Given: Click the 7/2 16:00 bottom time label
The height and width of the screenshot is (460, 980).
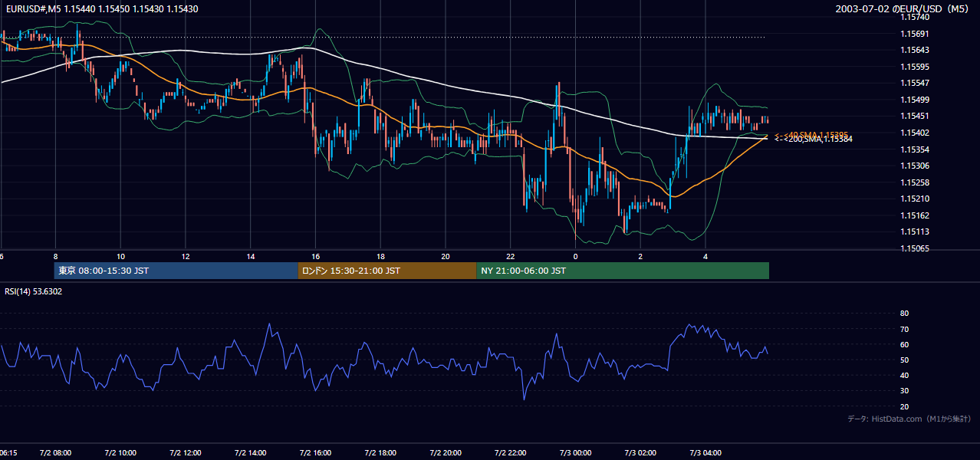Looking at the screenshot, I should (315, 453).
